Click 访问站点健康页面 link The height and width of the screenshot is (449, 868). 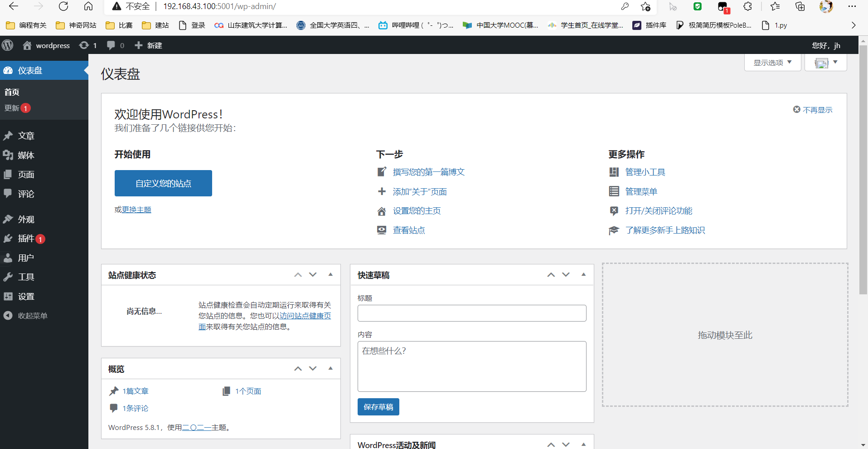click(305, 316)
